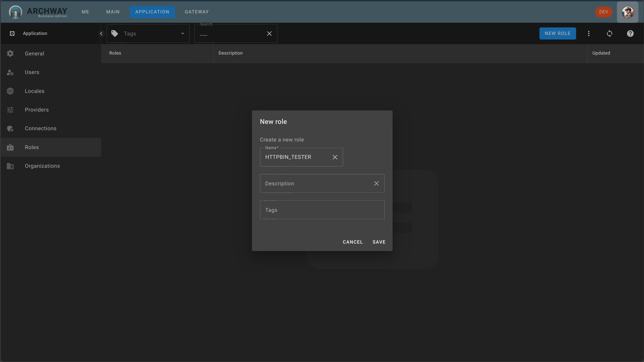This screenshot has width=644, height=362.
Task: Click CANCEL to dismiss new role dialog
Action: [353, 242]
